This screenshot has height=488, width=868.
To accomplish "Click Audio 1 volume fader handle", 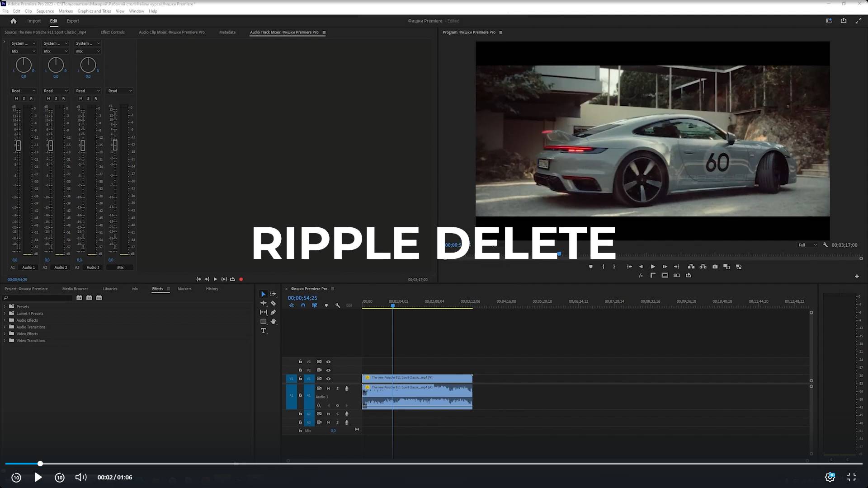I will point(18,145).
